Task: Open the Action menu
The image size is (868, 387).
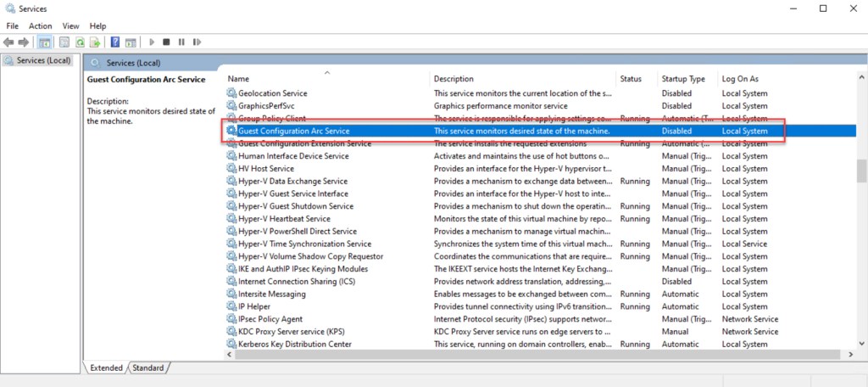Action: tap(40, 26)
